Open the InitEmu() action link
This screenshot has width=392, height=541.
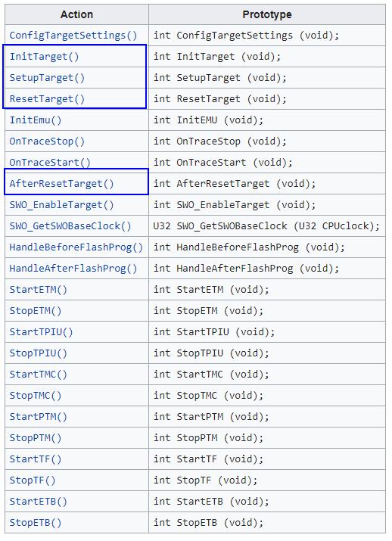point(36,120)
